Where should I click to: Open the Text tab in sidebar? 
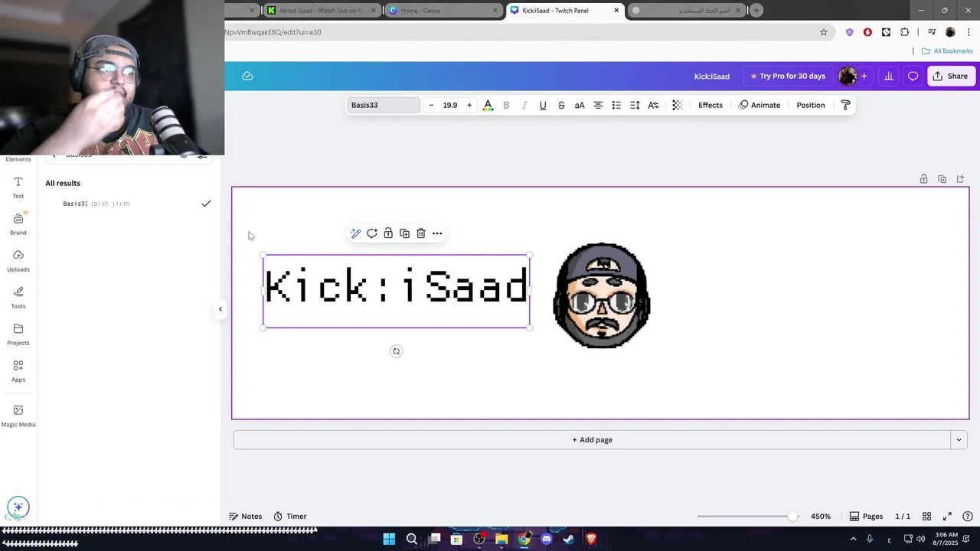pyautogui.click(x=18, y=187)
